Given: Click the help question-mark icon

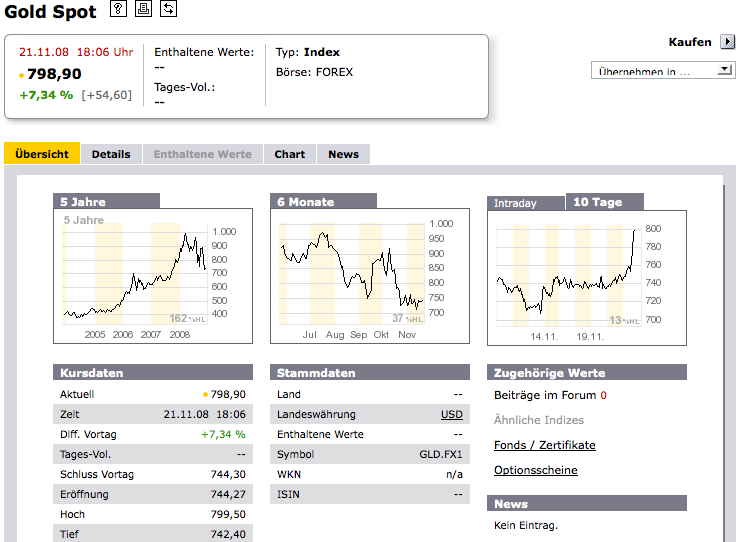Looking at the screenshot, I should pos(118,10).
